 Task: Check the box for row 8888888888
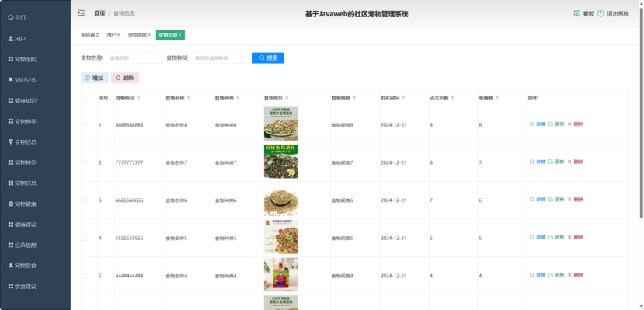point(84,125)
